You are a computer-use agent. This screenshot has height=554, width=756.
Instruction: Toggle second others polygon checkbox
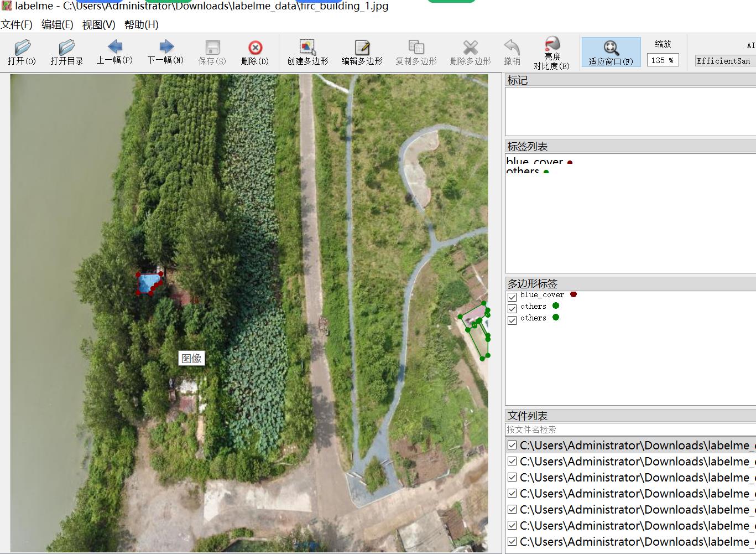pyautogui.click(x=512, y=320)
